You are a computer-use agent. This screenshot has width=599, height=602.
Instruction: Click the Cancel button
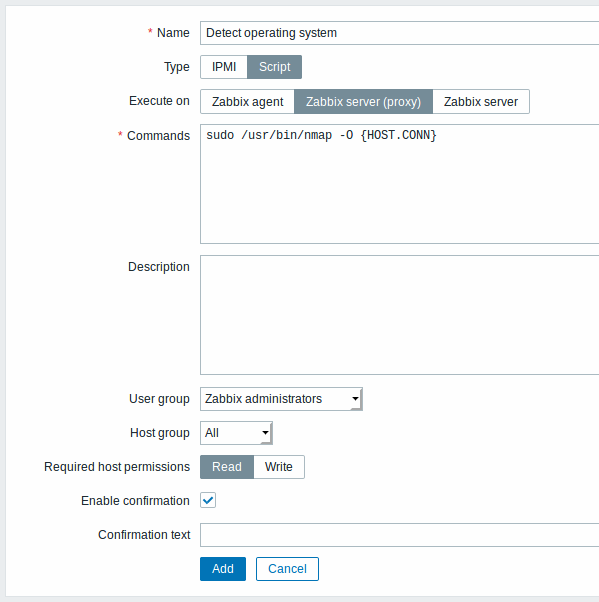click(287, 569)
